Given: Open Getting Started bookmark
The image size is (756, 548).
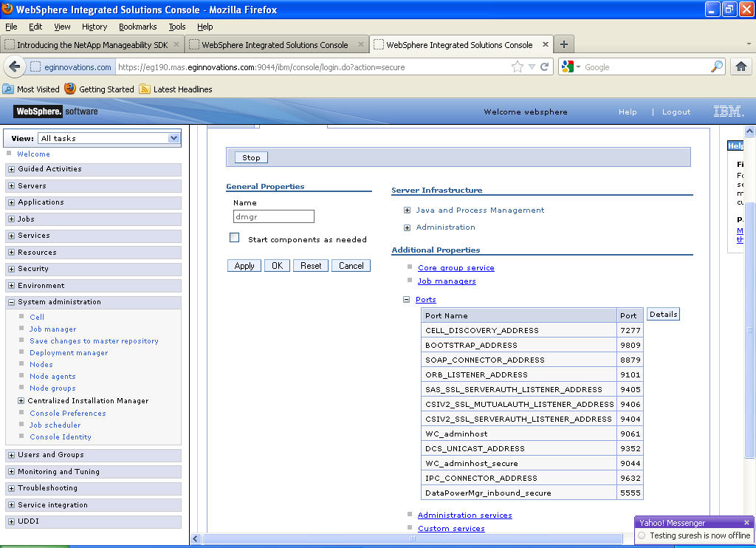Looking at the screenshot, I should click(100, 89).
